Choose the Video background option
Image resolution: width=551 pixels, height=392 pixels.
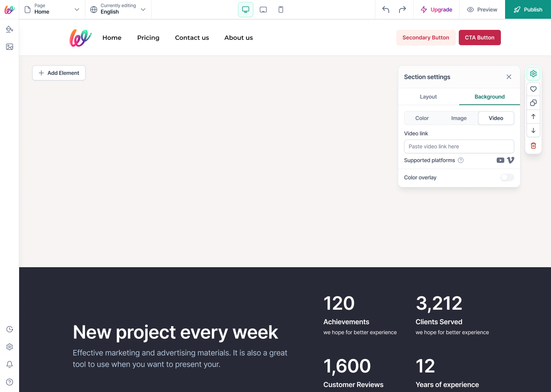pyautogui.click(x=496, y=118)
